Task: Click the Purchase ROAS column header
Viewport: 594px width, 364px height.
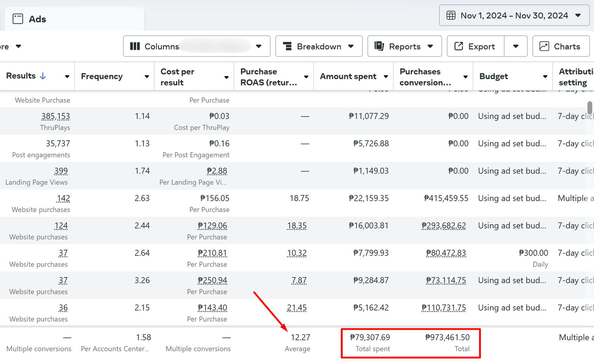Action: point(268,77)
